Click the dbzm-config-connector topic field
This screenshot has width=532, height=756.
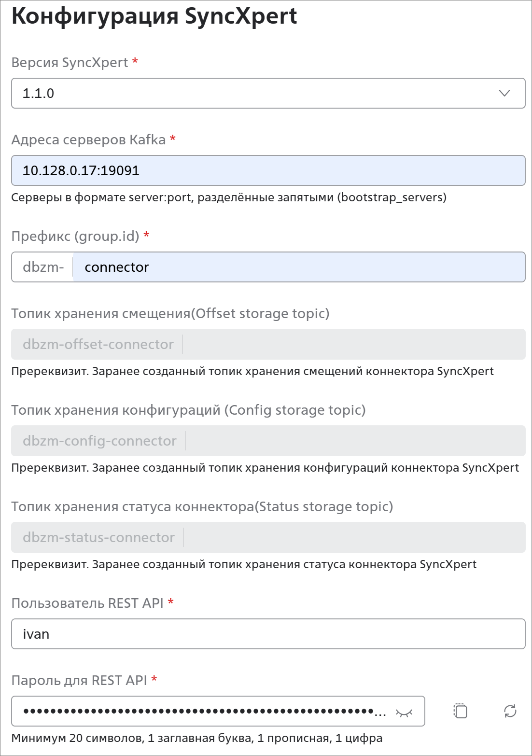click(x=268, y=441)
